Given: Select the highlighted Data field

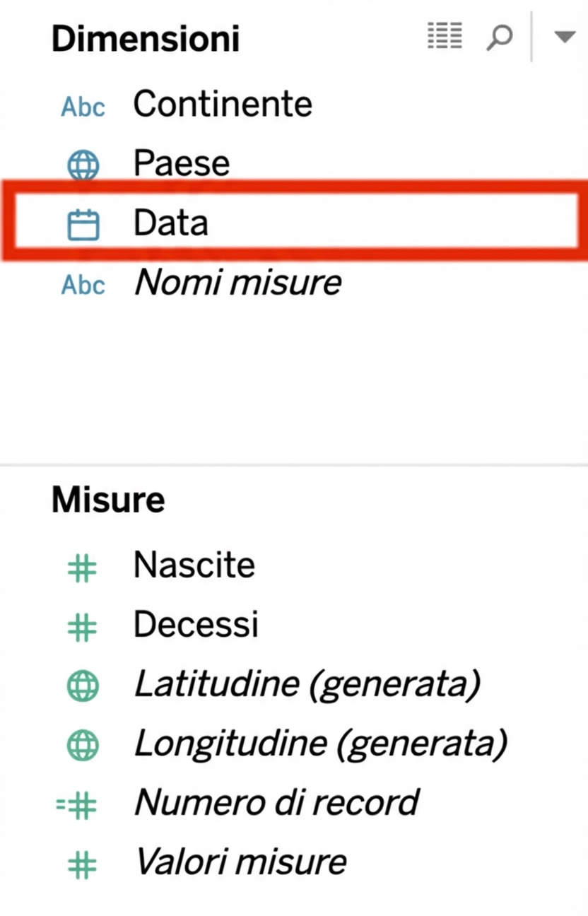Looking at the screenshot, I should (171, 224).
